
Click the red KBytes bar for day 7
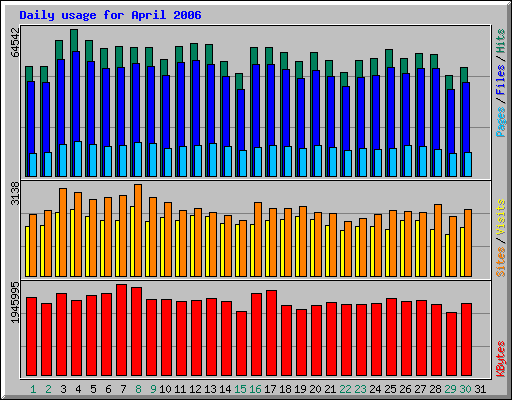click(121, 330)
